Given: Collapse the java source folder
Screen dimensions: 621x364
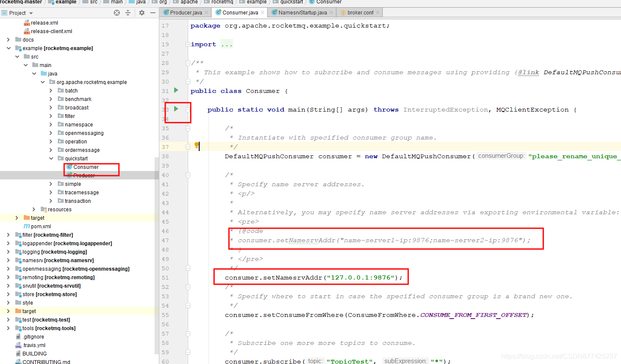Looking at the screenshot, I should point(34,74).
